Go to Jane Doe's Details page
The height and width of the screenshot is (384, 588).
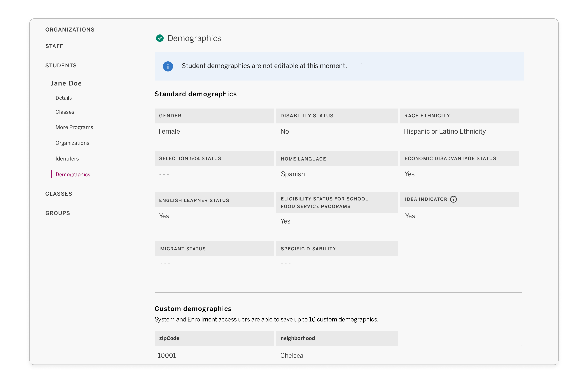64,98
